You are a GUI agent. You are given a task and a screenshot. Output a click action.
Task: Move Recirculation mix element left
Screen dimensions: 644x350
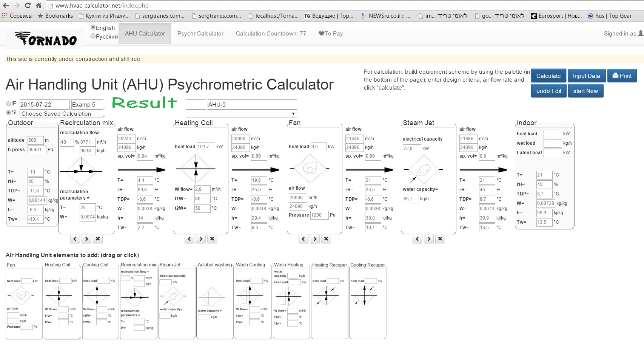pyautogui.click(x=75, y=239)
